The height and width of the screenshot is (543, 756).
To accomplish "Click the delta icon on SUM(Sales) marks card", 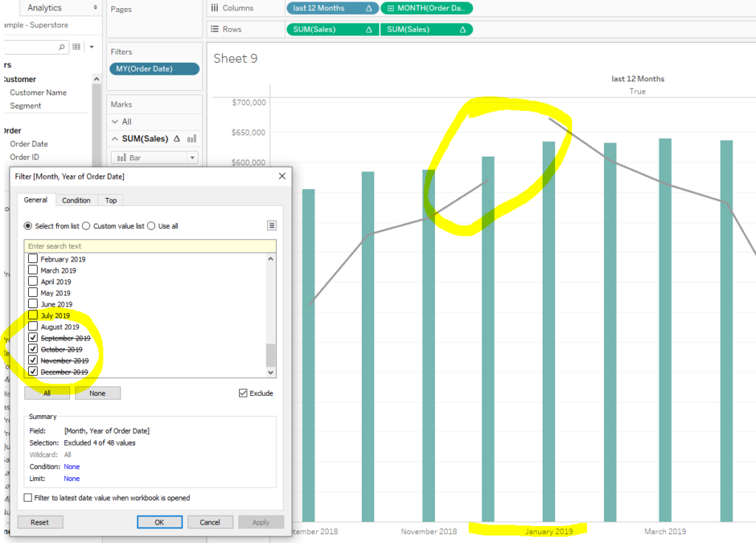I will [x=177, y=139].
